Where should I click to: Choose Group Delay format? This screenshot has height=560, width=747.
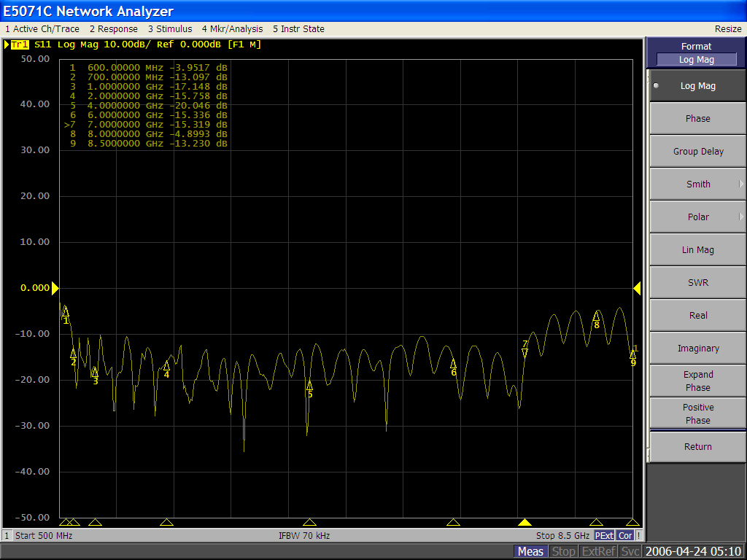(x=697, y=152)
